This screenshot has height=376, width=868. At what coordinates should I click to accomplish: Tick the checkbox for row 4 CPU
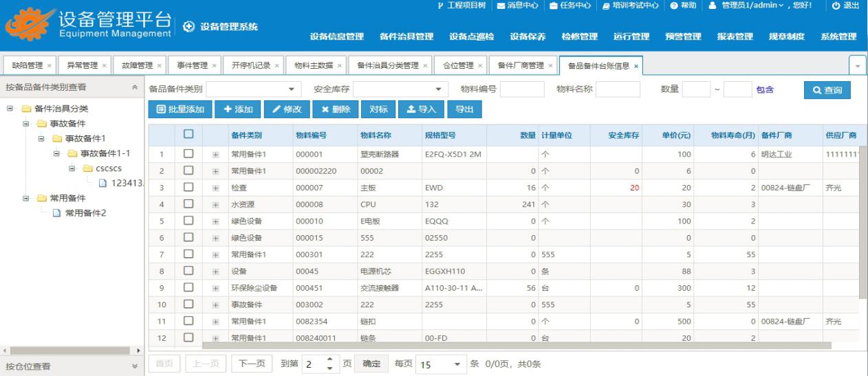click(187, 204)
